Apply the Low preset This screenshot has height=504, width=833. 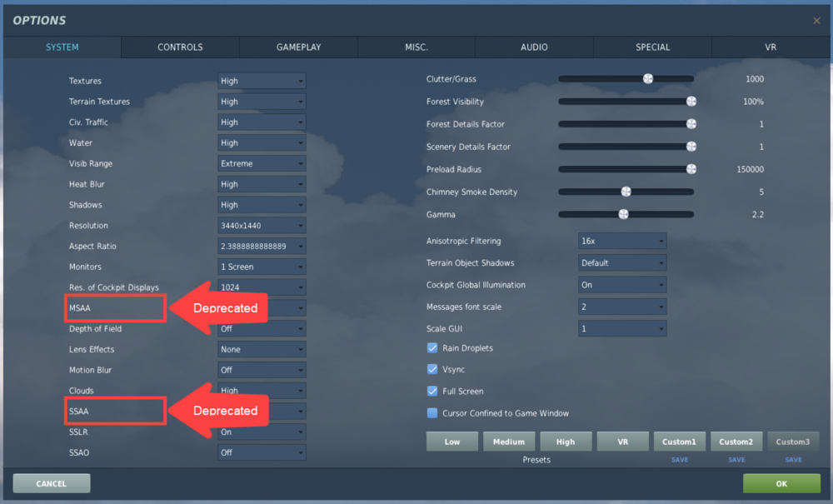point(452,442)
